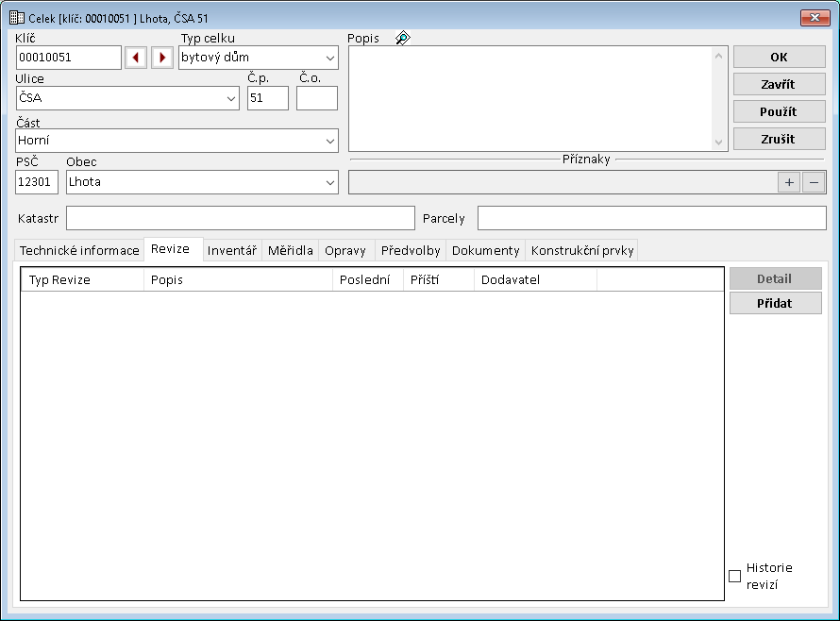Click the pin icon next to Popis
The width and height of the screenshot is (840, 621).
pyautogui.click(x=402, y=39)
